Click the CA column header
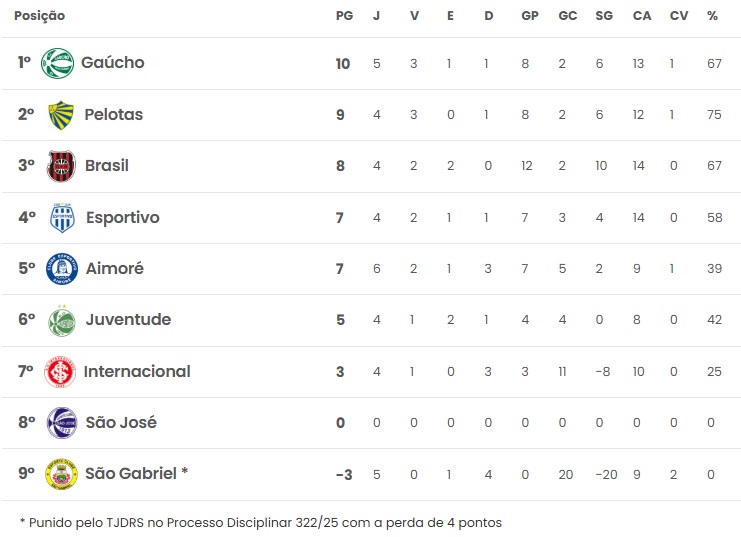This screenshot has height=537, width=741. (642, 16)
